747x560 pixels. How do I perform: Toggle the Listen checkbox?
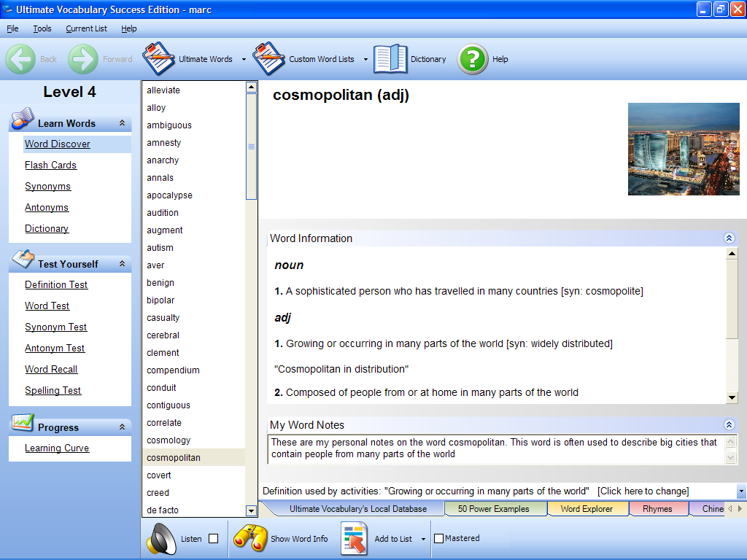[x=214, y=539]
